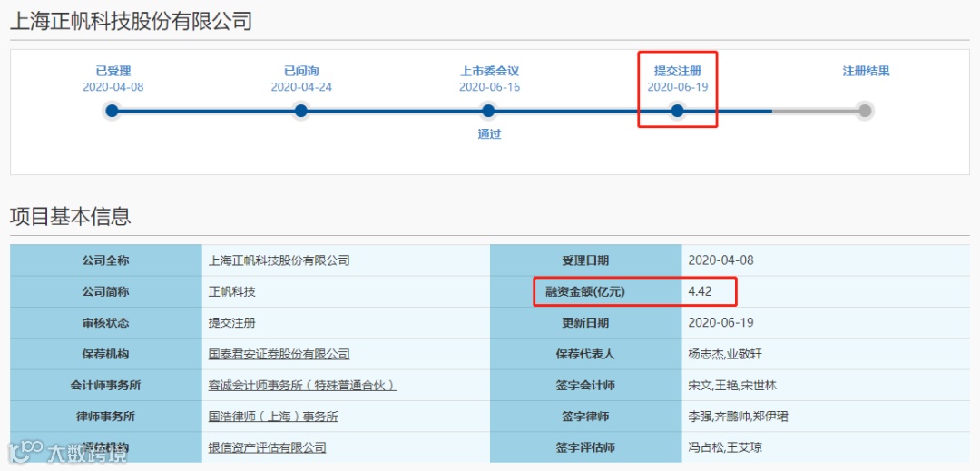The image size is (980, 471).
Task: Open the 容诚会计师事务所 accounting firm link
Action: pos(302,386)
